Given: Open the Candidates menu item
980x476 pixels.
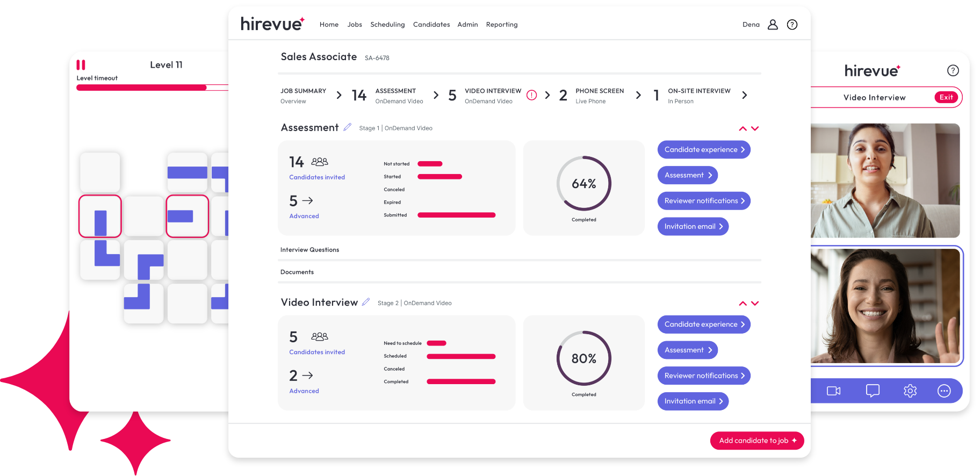Looking at the screenshot, I should (x=431, y=25).
